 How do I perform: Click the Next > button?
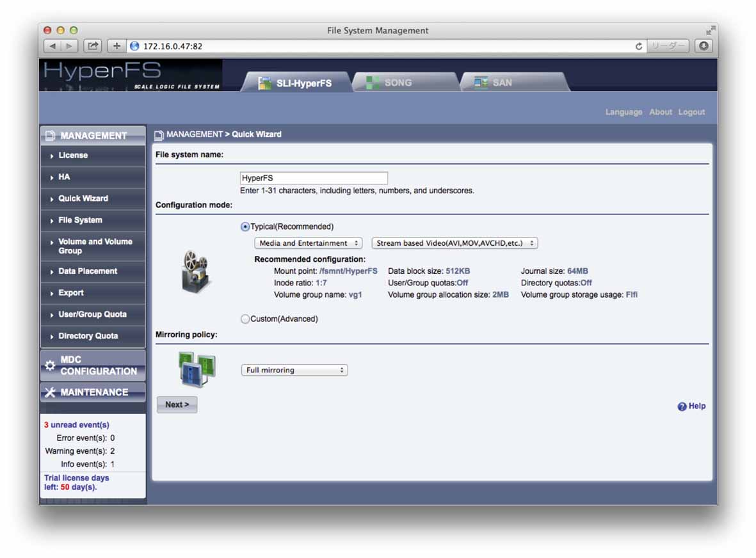177,405
